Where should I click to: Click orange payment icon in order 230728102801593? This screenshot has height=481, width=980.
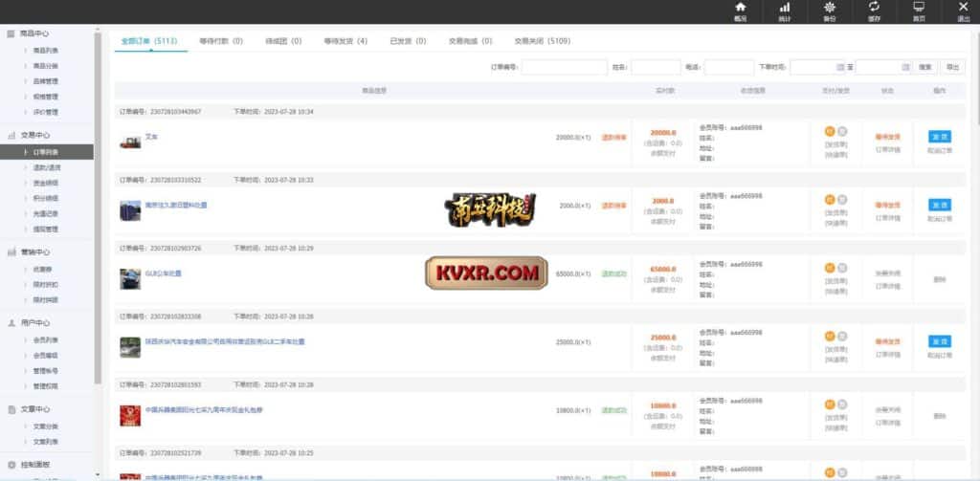click(x=830, y=404)
